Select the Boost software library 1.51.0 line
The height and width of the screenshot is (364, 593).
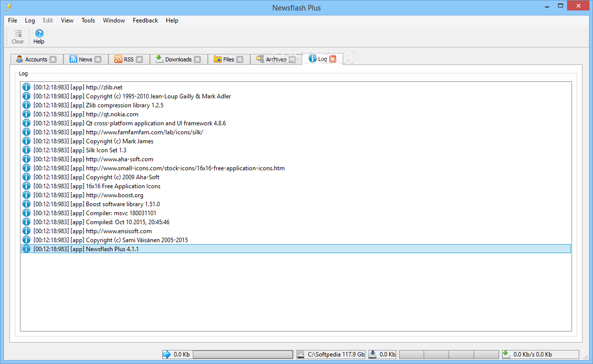296,204
